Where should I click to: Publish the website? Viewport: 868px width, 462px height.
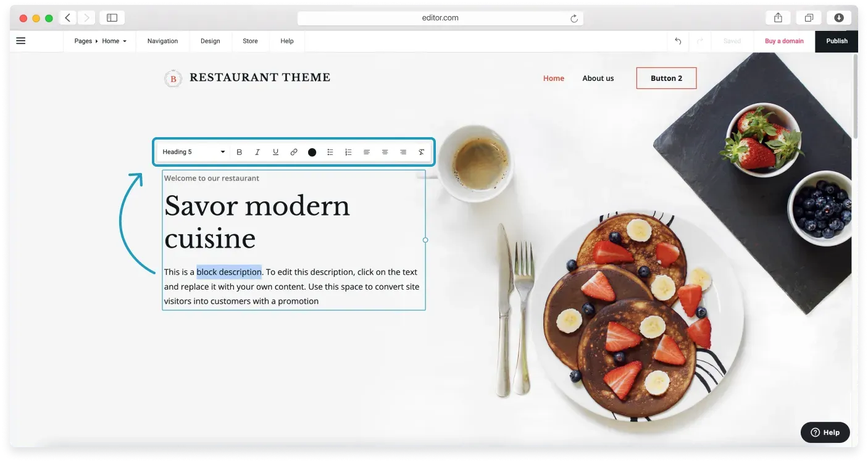click(837, 41)
